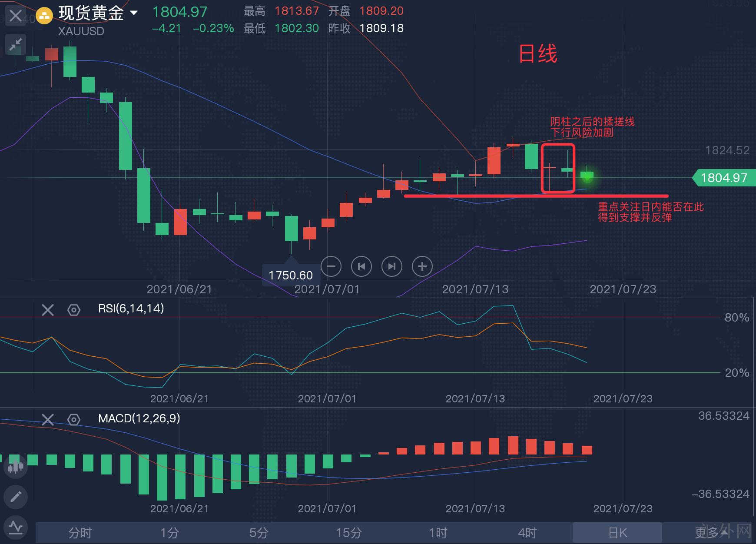Remove the RSI indicator panel
Viewport: 756px width, 544px height.
tap(48, 310)
